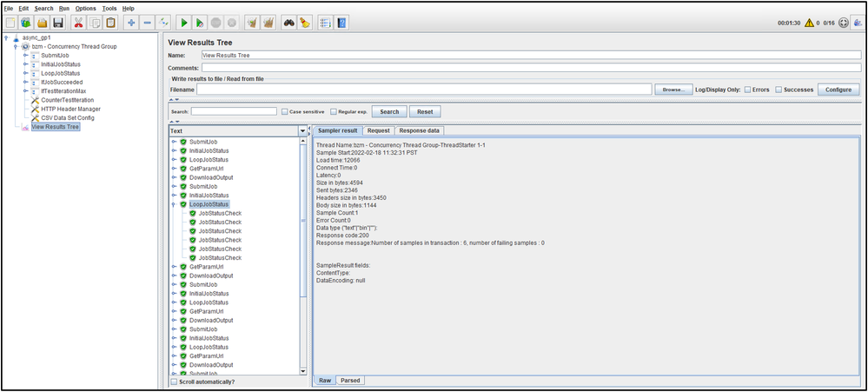Select the Raw view tab
Image resolution: width=868 pixels, height=392 pixels.
click(x=325, y=381)
